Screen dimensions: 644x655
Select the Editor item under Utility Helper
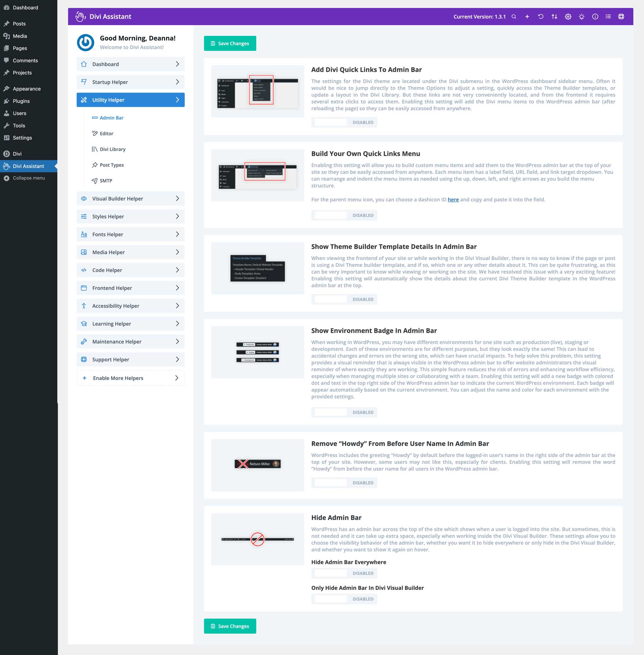pyautogui.click(x=106, y=133)
